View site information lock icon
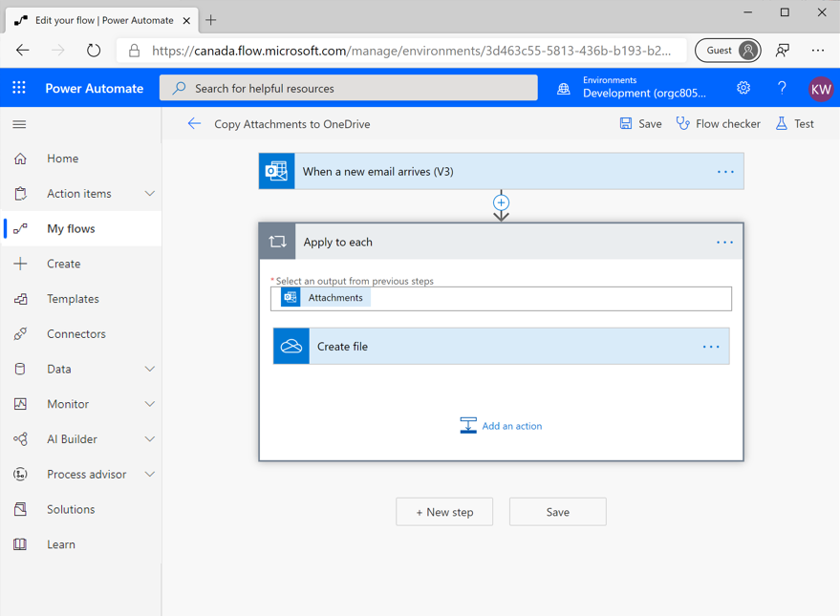This screenshot has height=616, width=840. [x=135, y=51]
